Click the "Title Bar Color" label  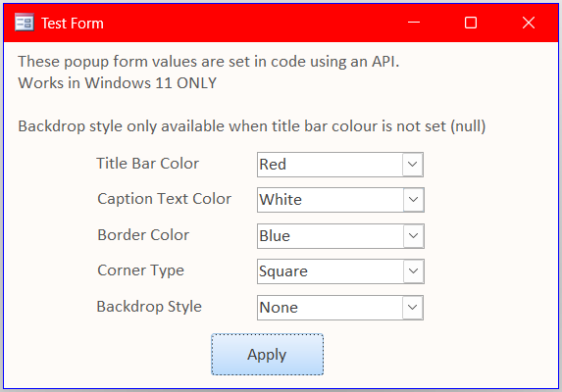pyautogui.click(x=147, y=164)
